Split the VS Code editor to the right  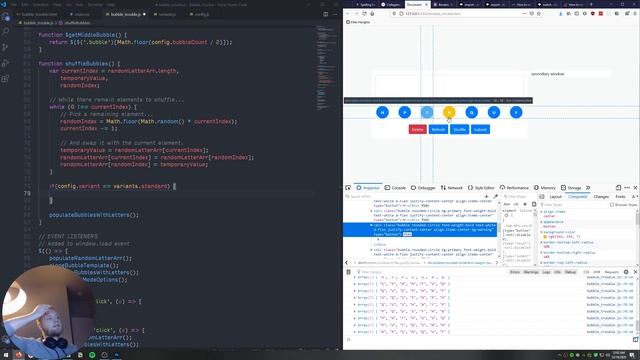[x=326, y=14]
